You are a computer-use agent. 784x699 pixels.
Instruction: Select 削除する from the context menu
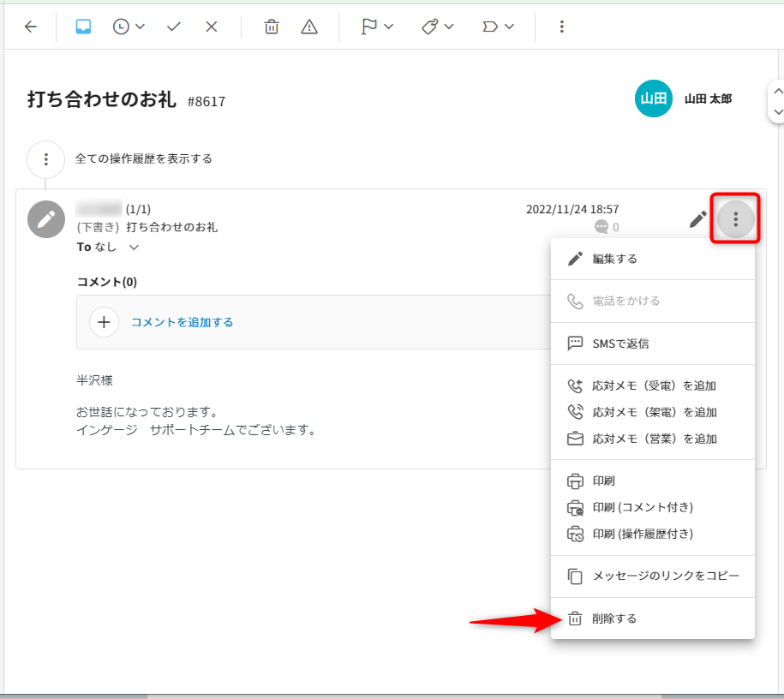pyautogui.click(x=614, y=618)
